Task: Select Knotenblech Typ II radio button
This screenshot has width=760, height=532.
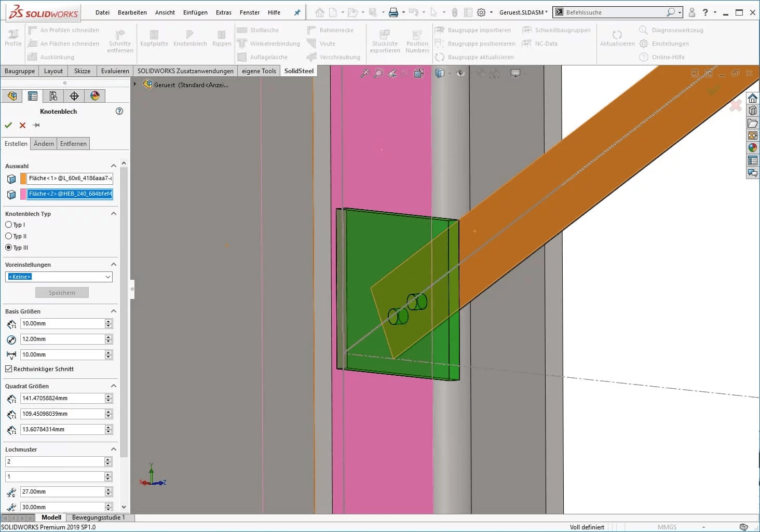Action: [x=8, y=236]
